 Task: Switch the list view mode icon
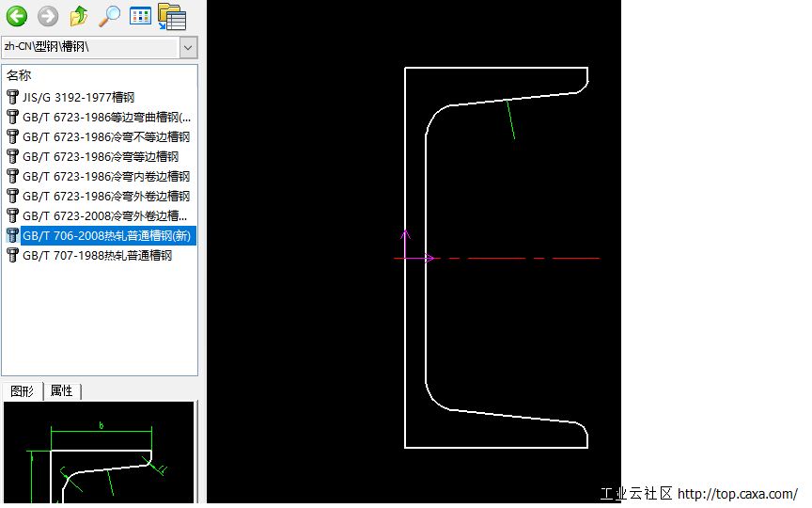[x=140, y=16]
